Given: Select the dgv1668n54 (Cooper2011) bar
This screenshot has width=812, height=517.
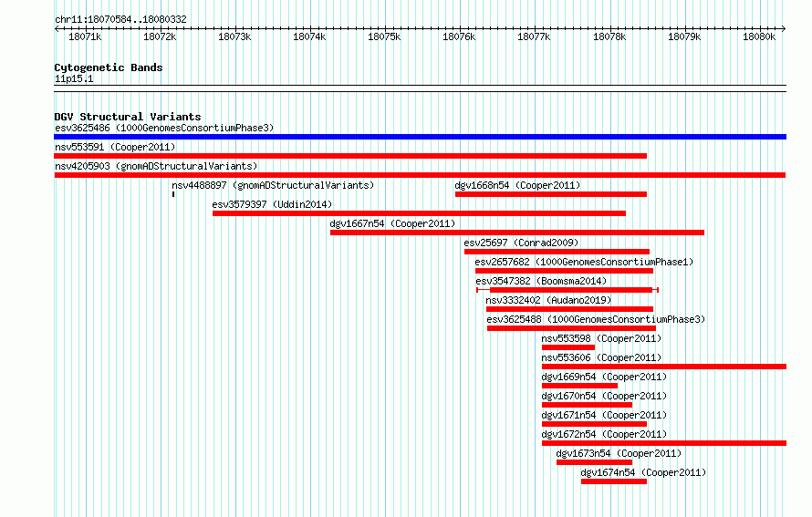Looking at the screenshot, I should (551, 194).
